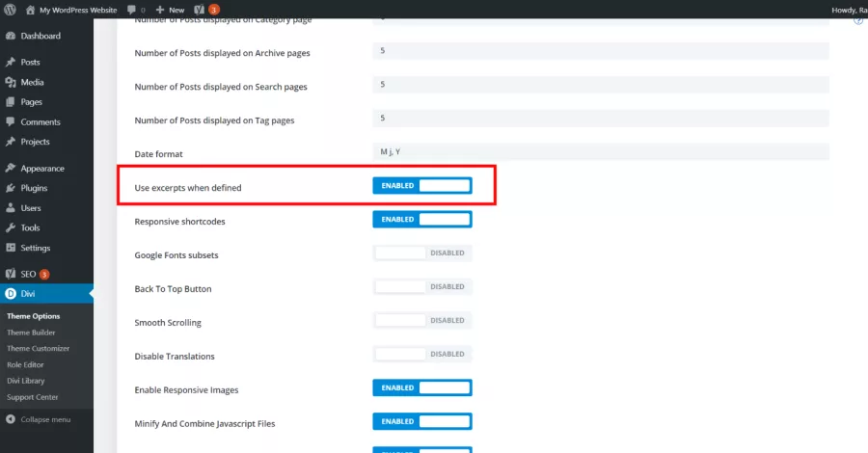The height and width of the screenshot is (453, 868).
Task: Click 'Use excerpts when defined' label
Action: point(188,188)
